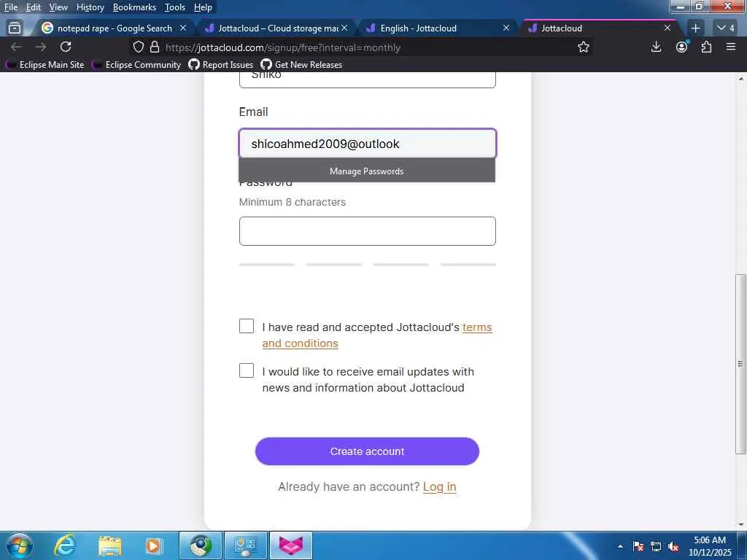Viewport: 747px width, 560px height.
Task: Click the Email input field
Action: (x=368, y=144)
